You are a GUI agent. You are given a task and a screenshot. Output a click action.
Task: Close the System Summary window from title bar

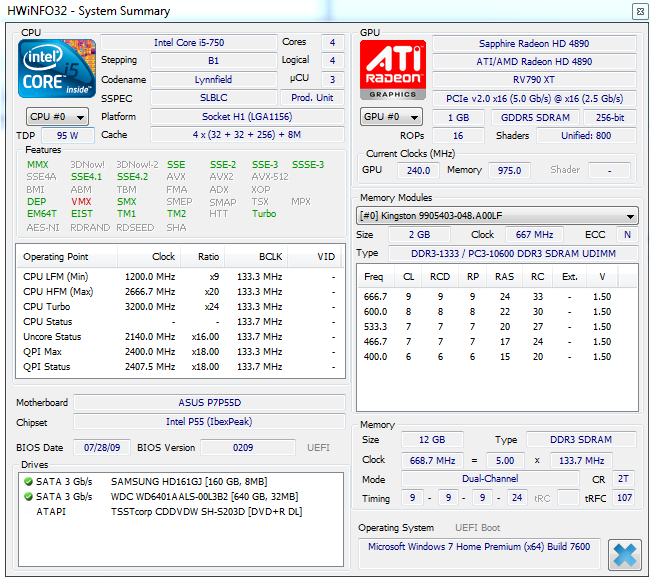[637, 10]
